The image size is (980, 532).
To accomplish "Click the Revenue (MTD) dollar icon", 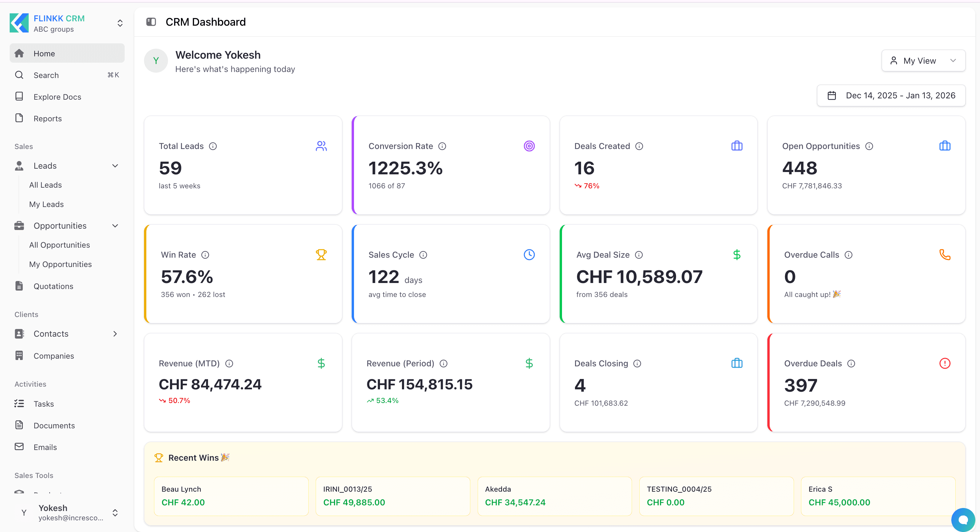I will (x=321, y=363).
